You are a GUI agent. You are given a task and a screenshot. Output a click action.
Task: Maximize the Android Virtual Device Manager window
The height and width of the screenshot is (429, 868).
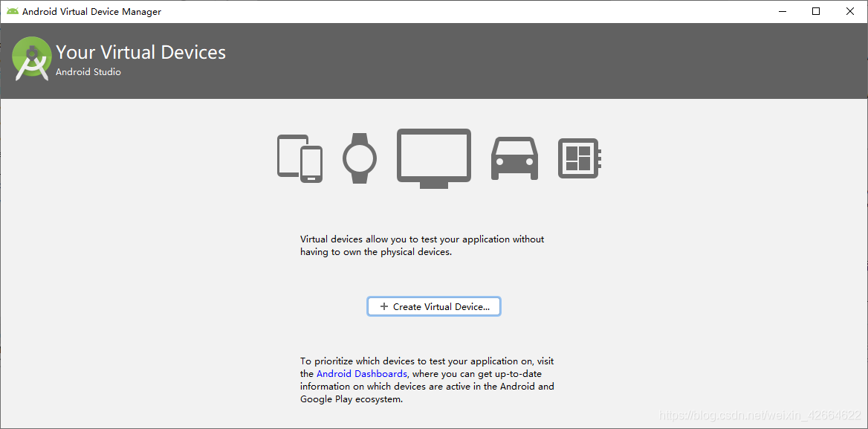(x=815, y=11)
